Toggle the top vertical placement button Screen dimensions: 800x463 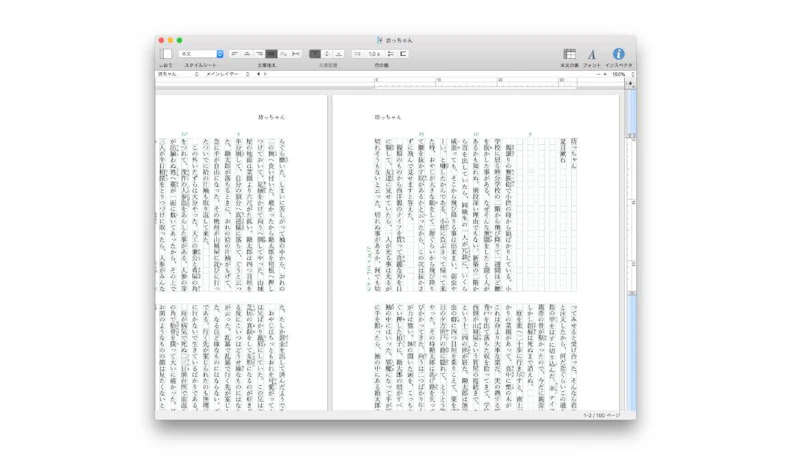[x=315, y=54]
